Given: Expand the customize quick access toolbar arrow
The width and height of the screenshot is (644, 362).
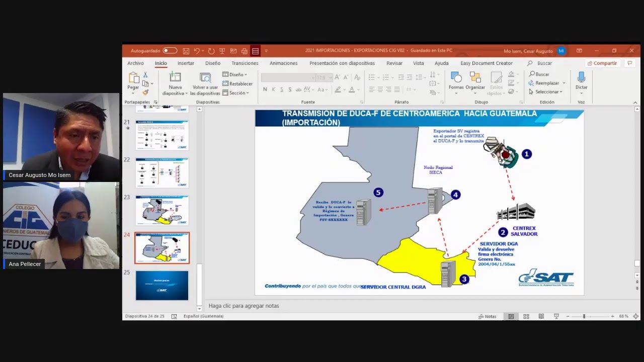Looking at the screenshot, I should [x=266, y=51].
